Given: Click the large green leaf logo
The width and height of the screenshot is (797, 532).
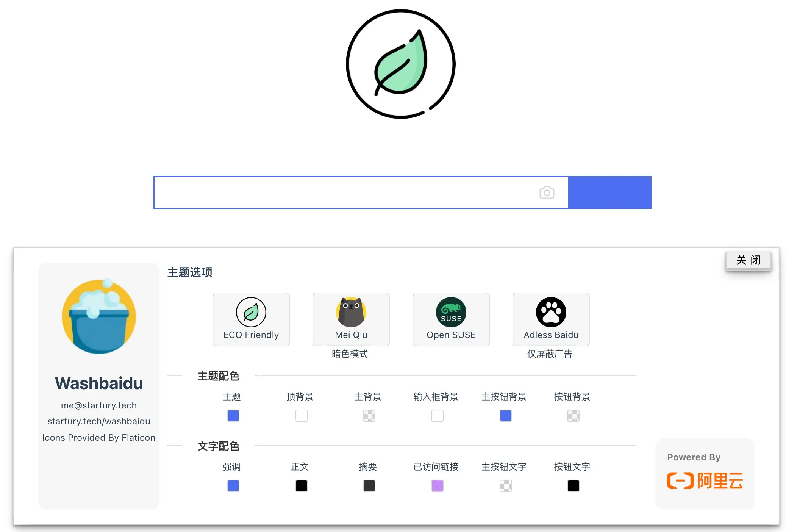Looking at the screenshot, I should [x=401, y=64].
